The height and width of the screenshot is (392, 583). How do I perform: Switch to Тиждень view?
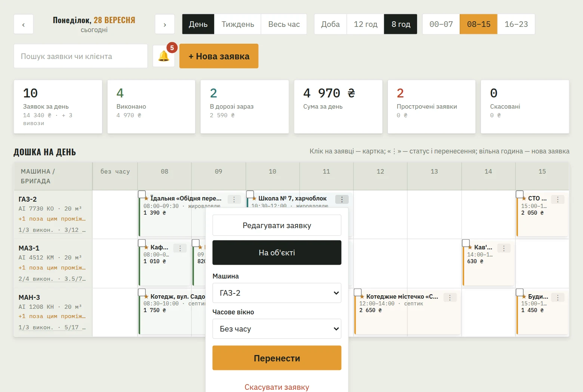pos(238,24)
